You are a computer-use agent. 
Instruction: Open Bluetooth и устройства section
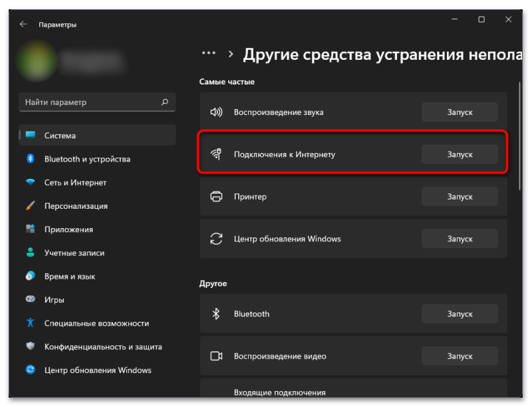tap(97, 159)
